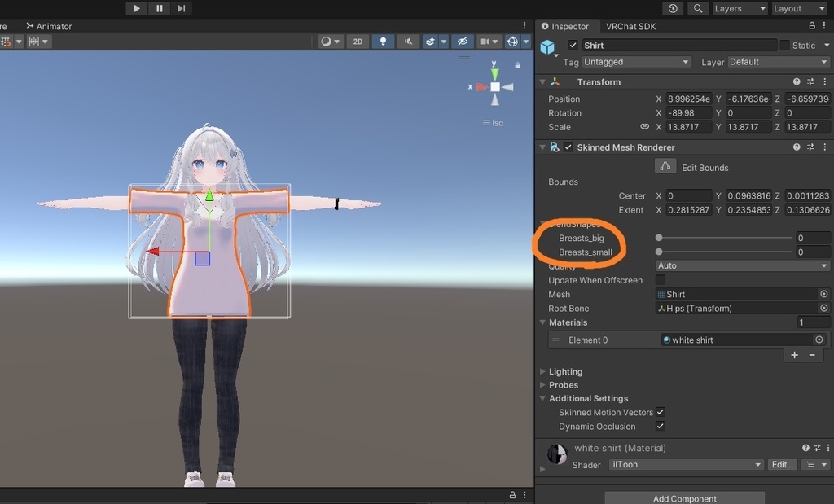Toggle hidden objects visibility eye icon
834x504 pixels.
463,42
